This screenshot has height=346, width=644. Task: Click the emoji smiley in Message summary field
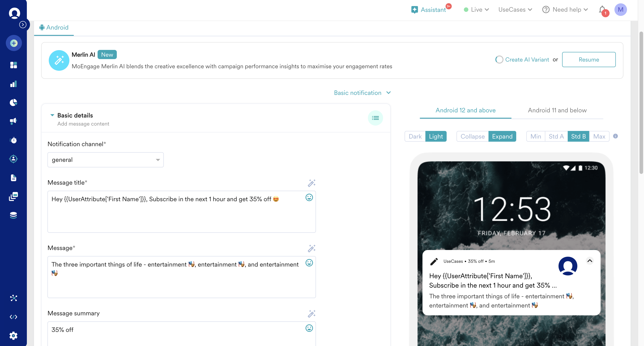(309, 328)
